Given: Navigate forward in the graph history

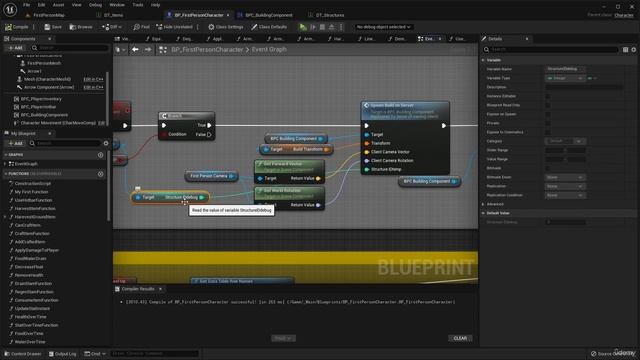Looking at the screenshot, I should tap(148, 49).
